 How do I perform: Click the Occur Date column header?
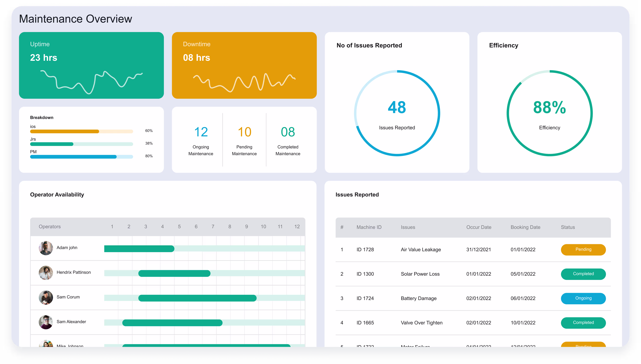479,227
